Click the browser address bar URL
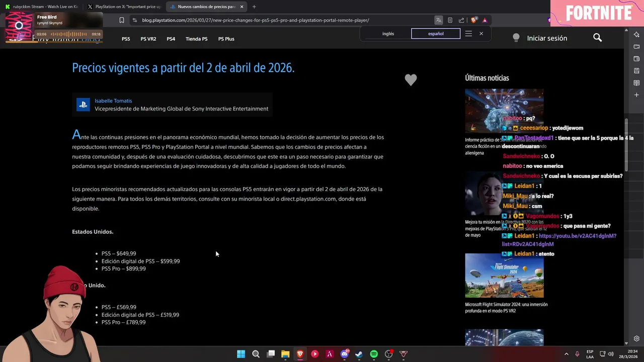This screenshot has height=362, width=644. (256, 20)
